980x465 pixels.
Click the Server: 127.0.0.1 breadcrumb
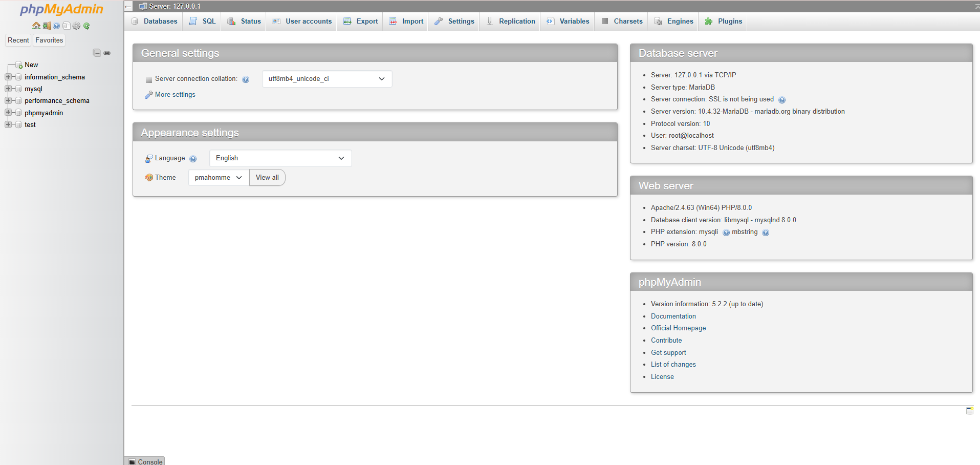coord(175,7)
